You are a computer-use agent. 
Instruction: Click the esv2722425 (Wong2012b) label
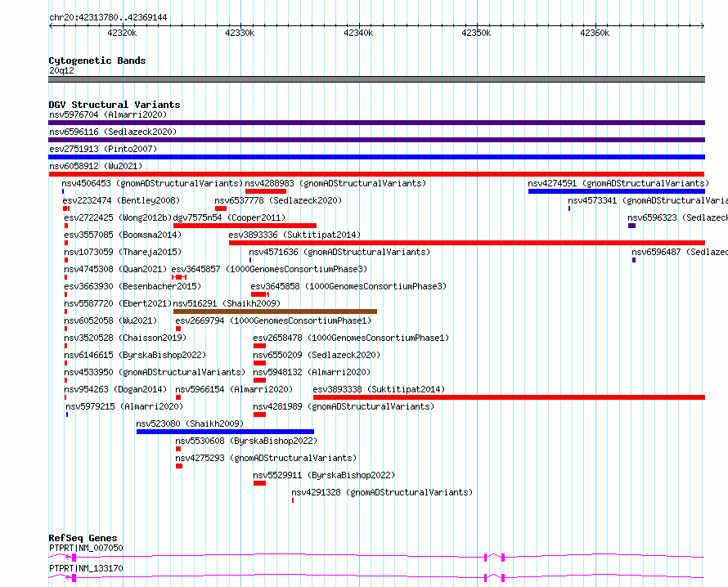point(118,217)
